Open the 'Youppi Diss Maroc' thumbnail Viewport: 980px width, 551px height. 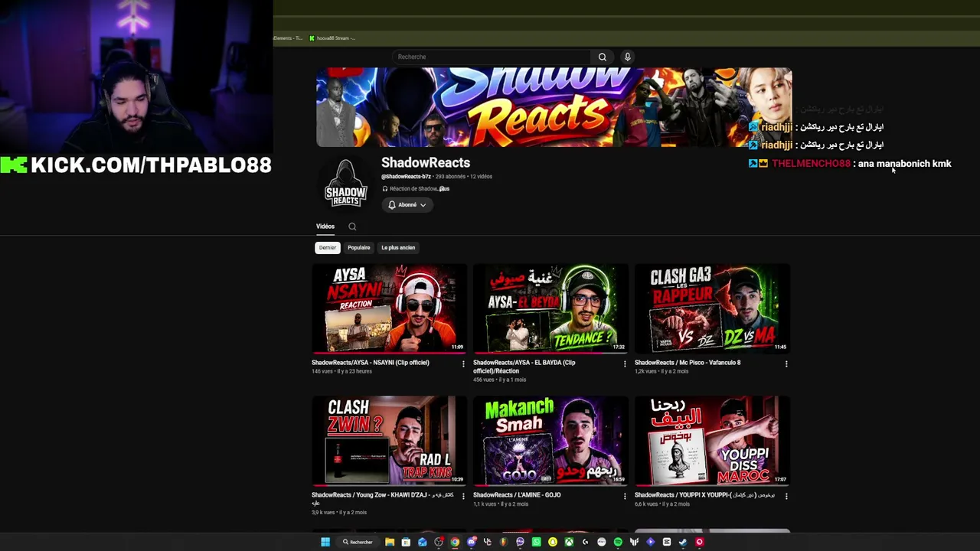point(712,441)
